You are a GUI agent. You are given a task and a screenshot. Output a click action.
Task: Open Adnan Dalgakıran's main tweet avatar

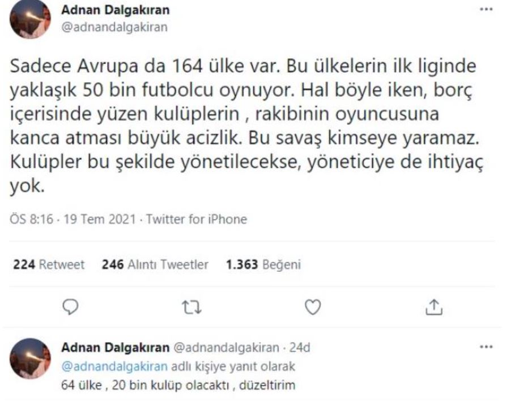[x=31, y=19]
